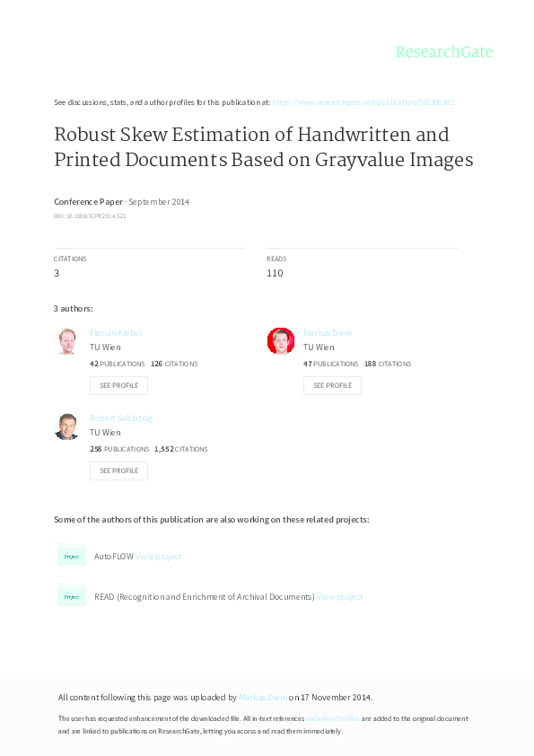Click SEE PROFILE under Robert Sablatnig
Viewport: 534px width, 756px height.
point(118,470)
